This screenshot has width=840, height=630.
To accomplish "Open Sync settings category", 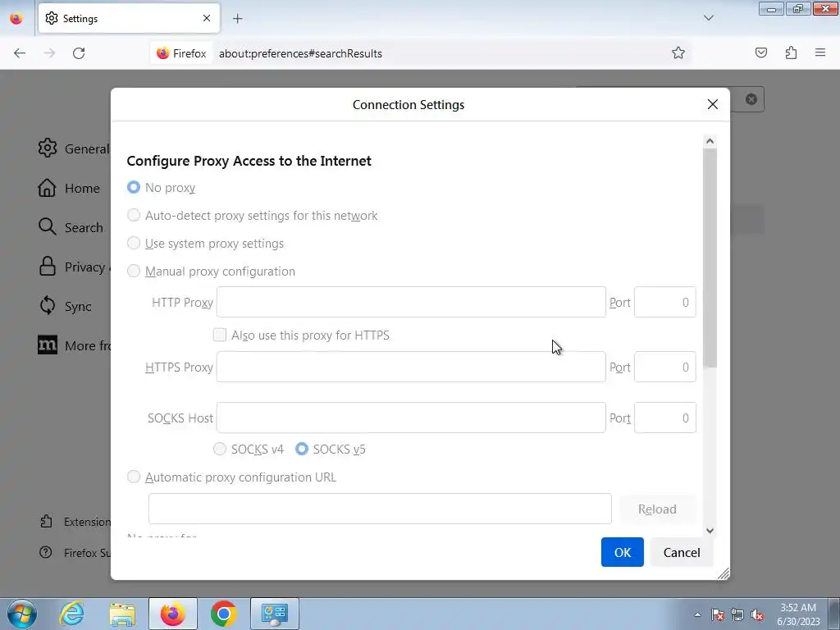I will pos(66,307).
